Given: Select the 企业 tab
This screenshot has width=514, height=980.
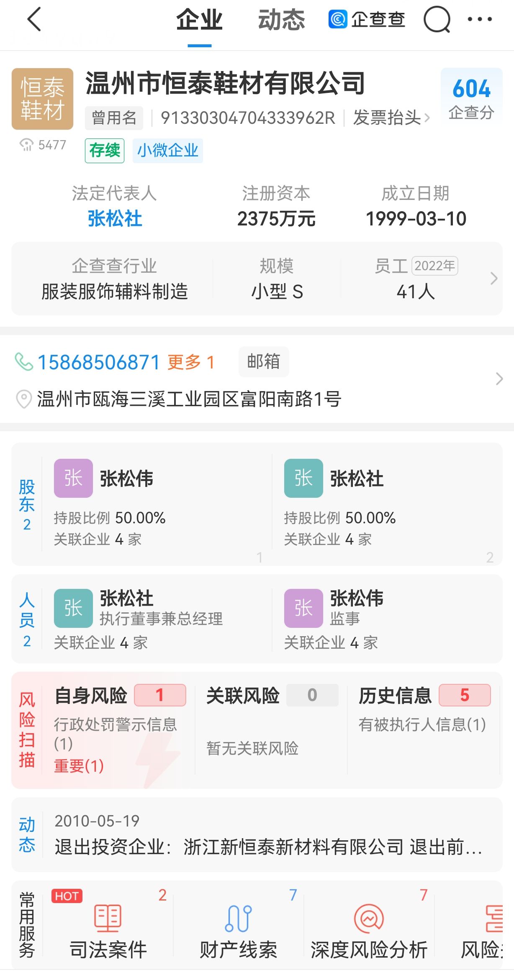Looking at the screenshot, I should pyautogui.click(x=199, y=20).
